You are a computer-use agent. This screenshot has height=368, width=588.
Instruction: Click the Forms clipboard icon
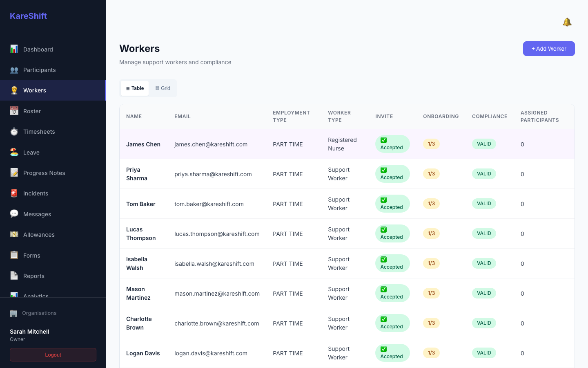pos(14,255)
